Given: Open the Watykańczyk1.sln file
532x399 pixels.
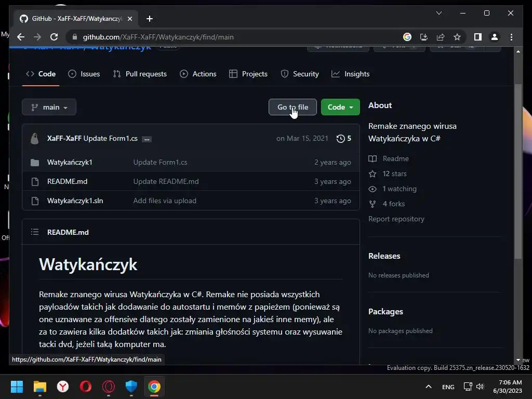Looking at the screenshot, I should click(75, 201).
